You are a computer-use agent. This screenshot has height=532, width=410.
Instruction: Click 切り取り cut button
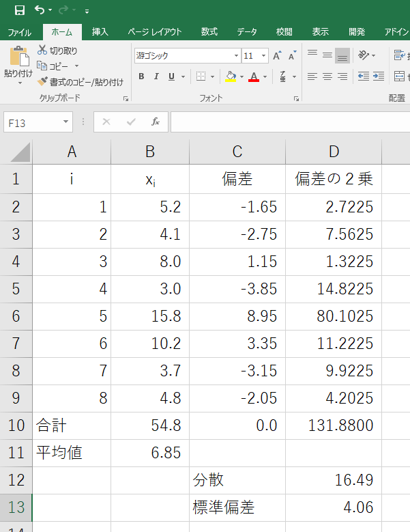(57, 51)
